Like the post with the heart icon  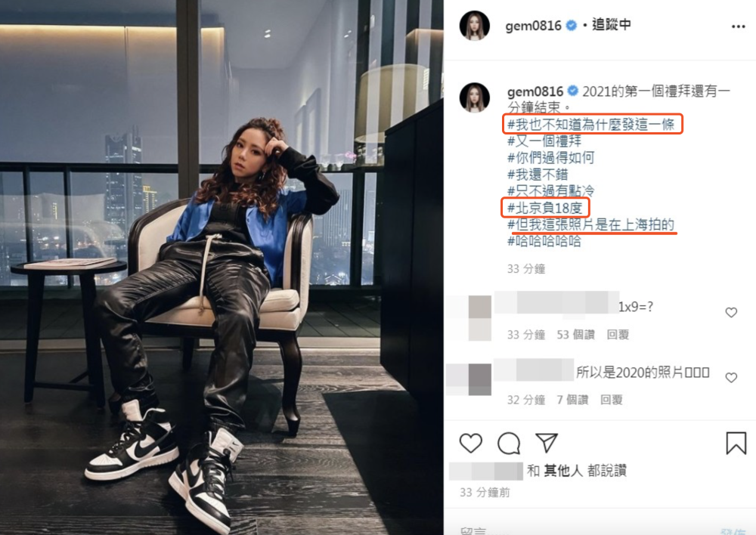point(470,444)
